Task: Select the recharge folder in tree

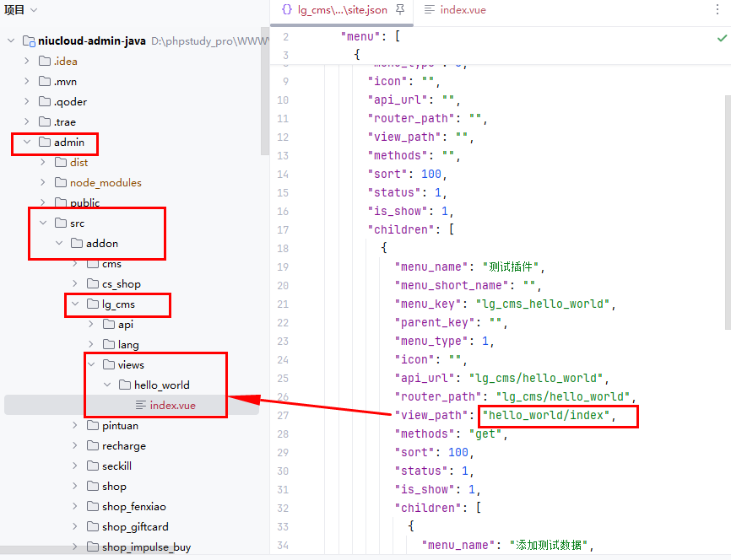Action: pyautogui.click(x=123, y=446)
